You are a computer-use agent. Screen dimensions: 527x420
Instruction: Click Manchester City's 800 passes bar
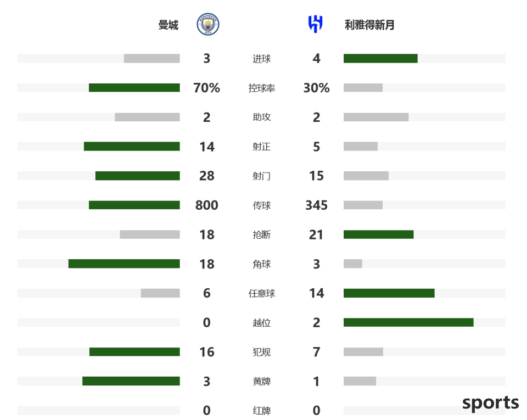tap(134, 205)
